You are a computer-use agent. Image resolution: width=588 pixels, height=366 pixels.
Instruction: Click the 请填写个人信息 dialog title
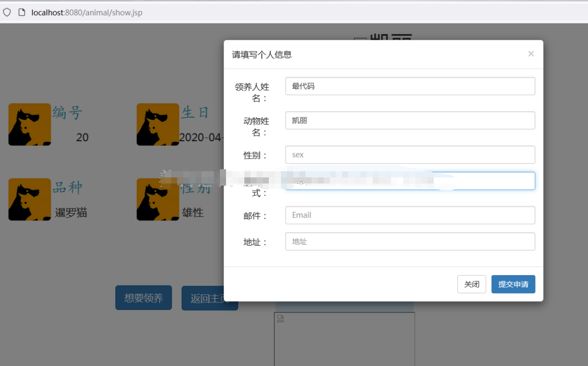coord(262,55)
